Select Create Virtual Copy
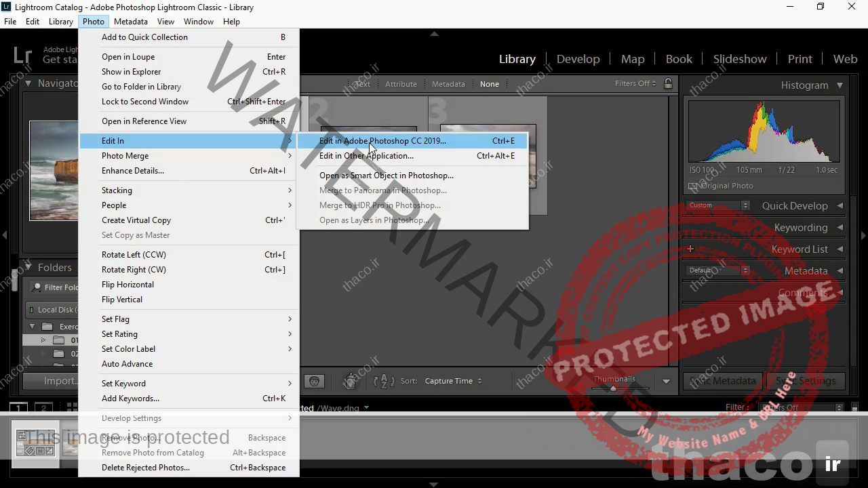Screen dimensions: 868x488 189,220
